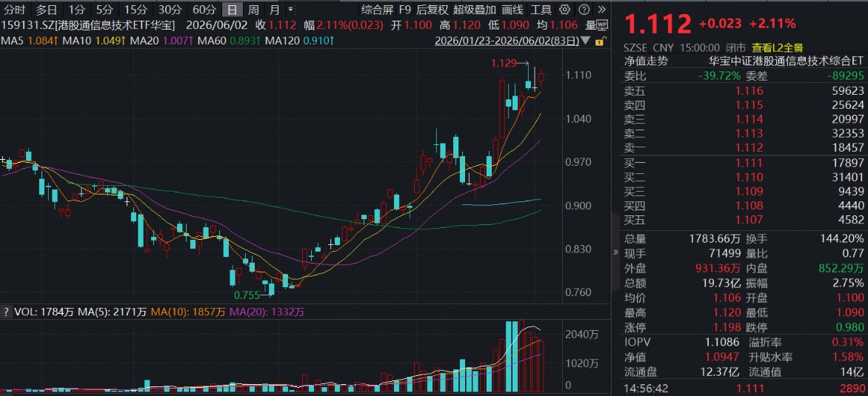Click the 2026/01/23-2026/06/02(83日) date range link
868x396 pixels.
point(507,41)
